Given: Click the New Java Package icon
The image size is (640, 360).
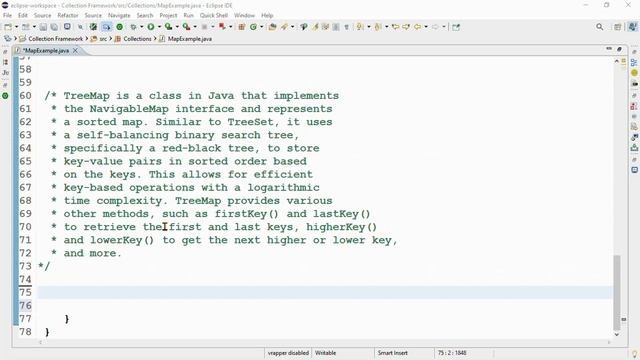Looking at the screenshot, I should pos(242,27).
